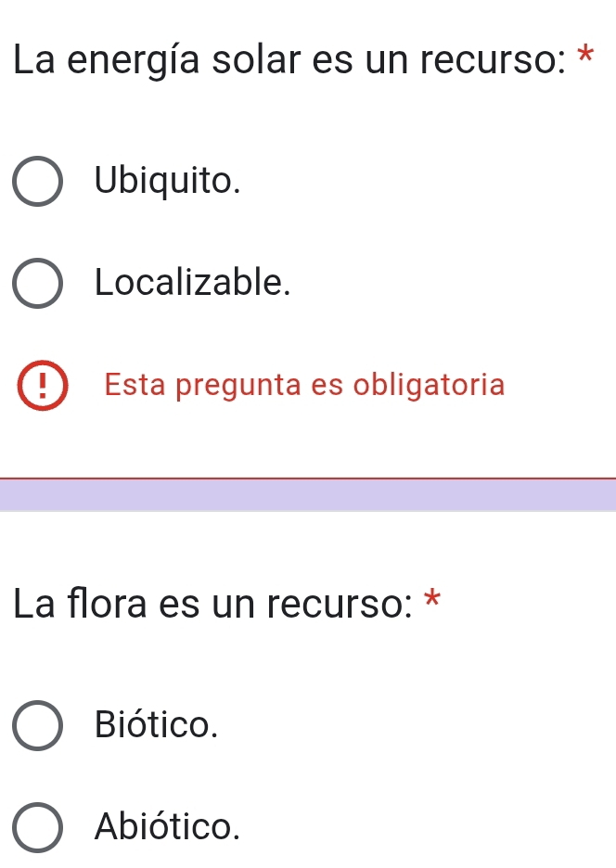
Task: Click the red line under the error message
Action: click(x=308, y=479)
